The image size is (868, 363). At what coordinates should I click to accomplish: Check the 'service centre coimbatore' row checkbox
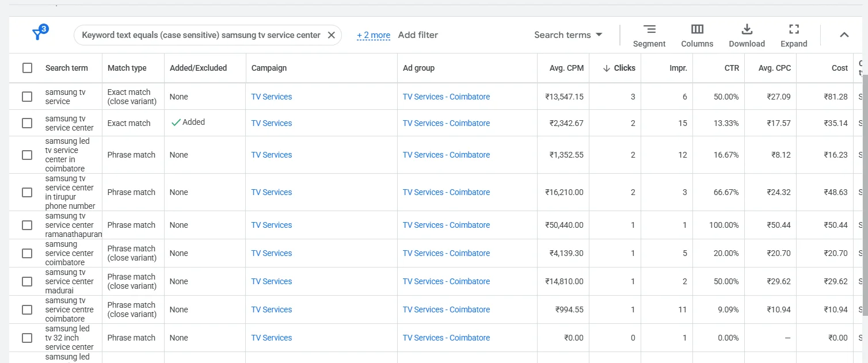27,309
